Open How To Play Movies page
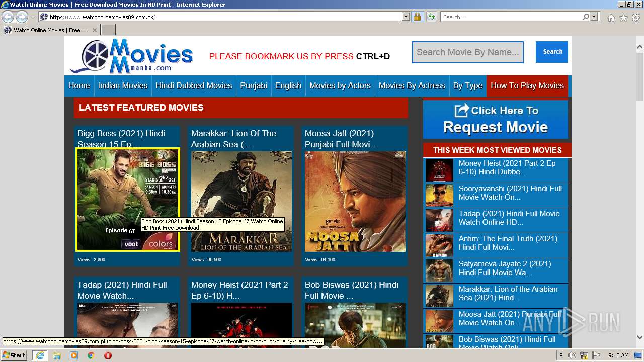Image resolution: width=644 pixels, height=362 pixels. pyautogui.click(x=527, y=85)
